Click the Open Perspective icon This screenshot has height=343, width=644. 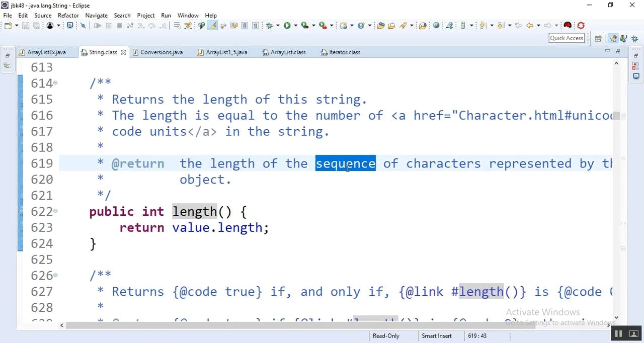click(x=598, y=39)
